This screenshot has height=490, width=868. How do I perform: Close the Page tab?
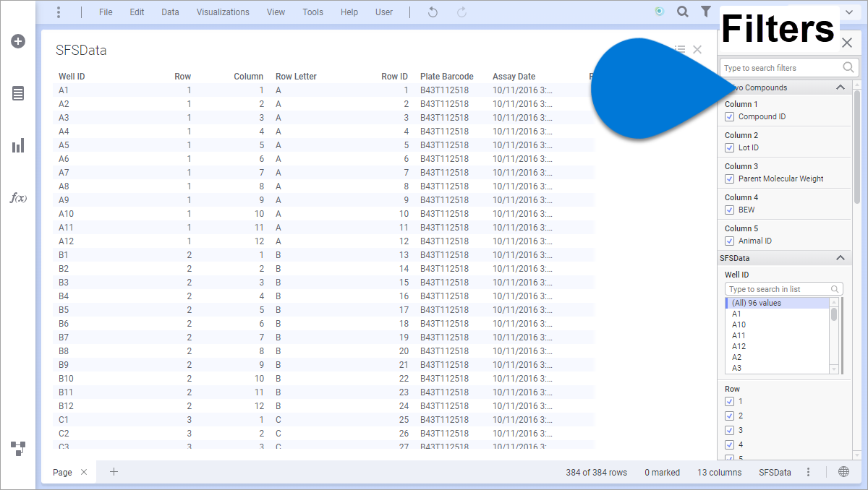tap(84, 472)
